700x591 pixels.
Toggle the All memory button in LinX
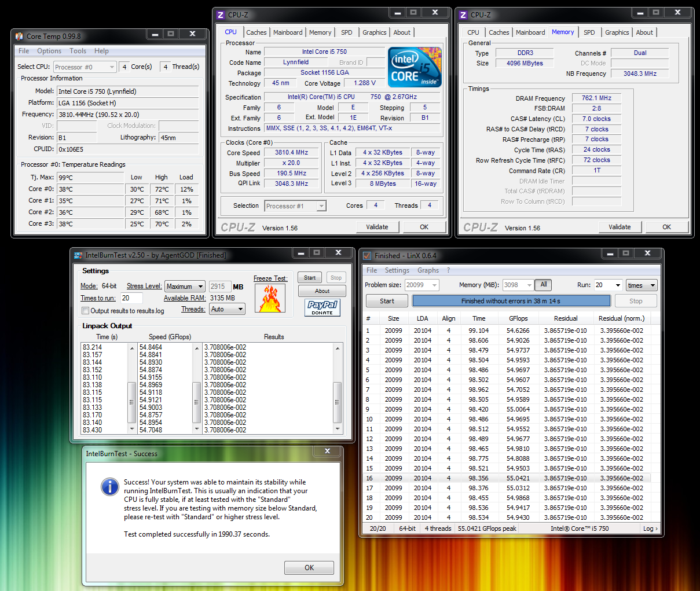coord(544,285)
